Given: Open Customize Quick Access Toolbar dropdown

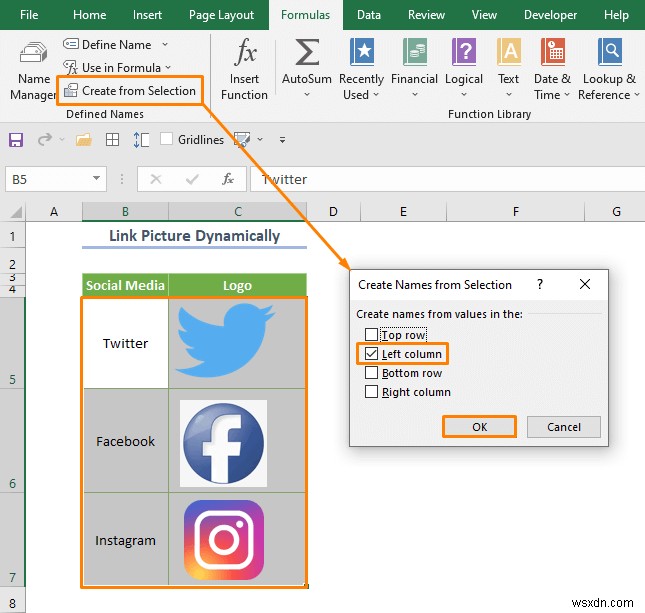Looking at the screenshot, I should tap(282, 140).
